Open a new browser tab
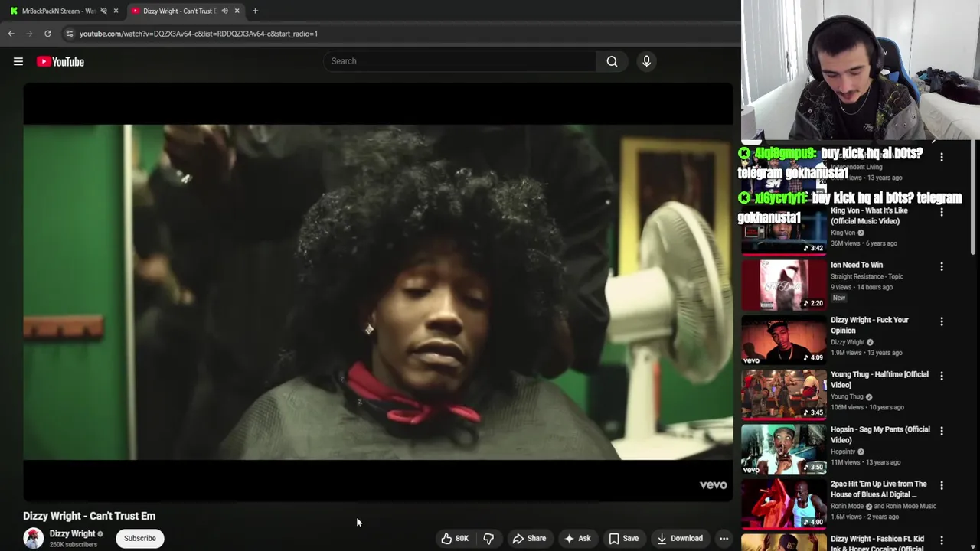 point(255,11)
